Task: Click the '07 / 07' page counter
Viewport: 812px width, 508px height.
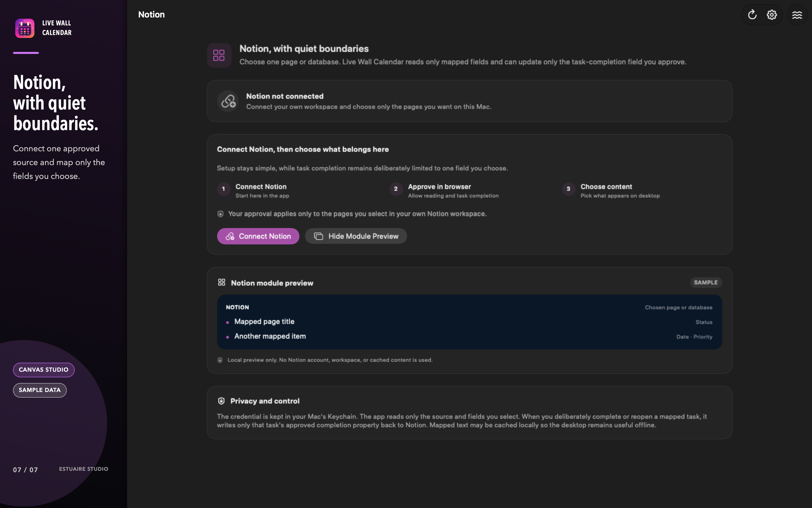Action: coord(25,470)
